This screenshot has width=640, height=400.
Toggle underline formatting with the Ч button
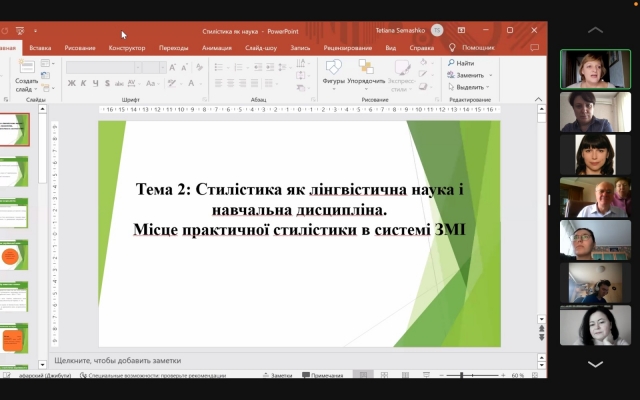[96, 83]
